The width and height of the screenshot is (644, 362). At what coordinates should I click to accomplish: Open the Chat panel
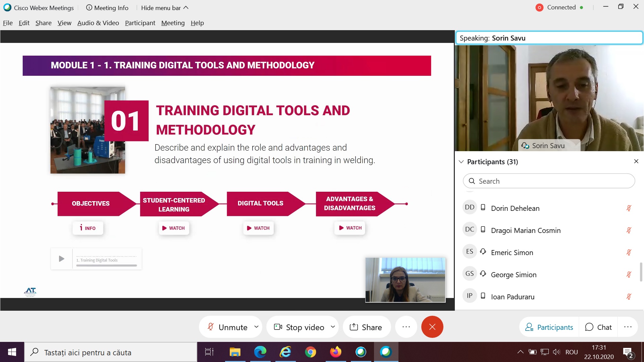598,327
